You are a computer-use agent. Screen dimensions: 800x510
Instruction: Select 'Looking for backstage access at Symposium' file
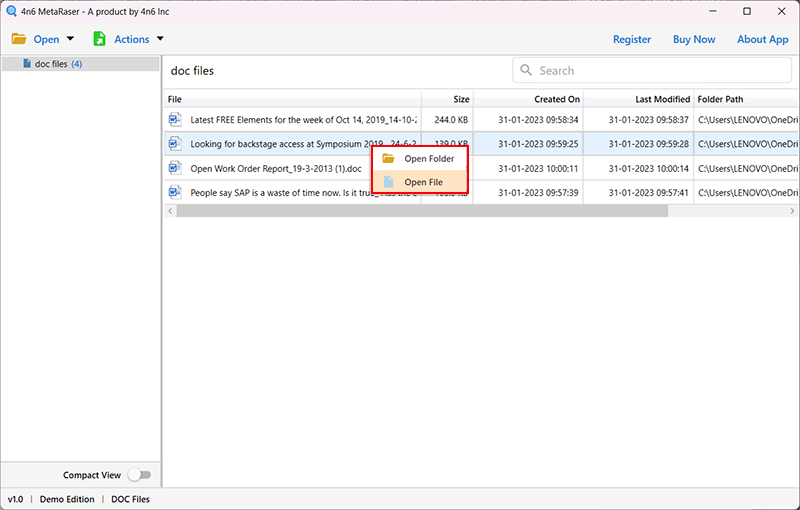[x=303, y=144]
